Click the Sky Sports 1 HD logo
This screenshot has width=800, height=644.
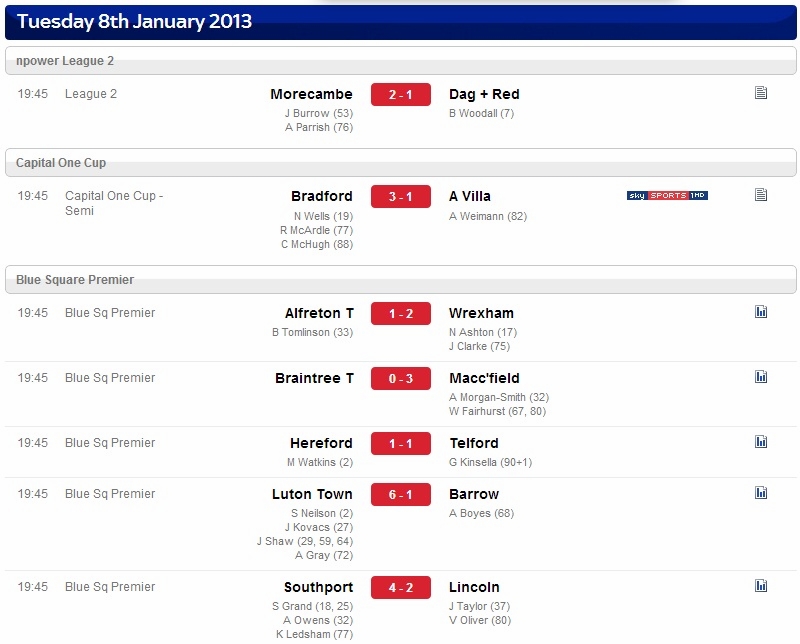pos(667,195)
